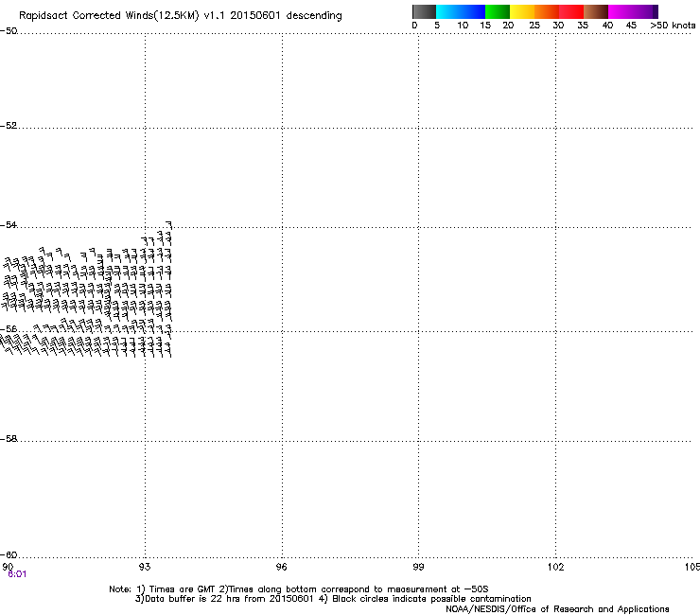Click the green 15-20 knots color segment

tap(498, 11)
